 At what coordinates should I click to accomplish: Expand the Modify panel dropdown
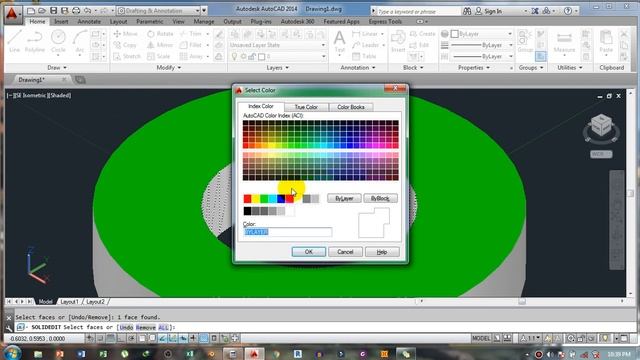point(169,68)
